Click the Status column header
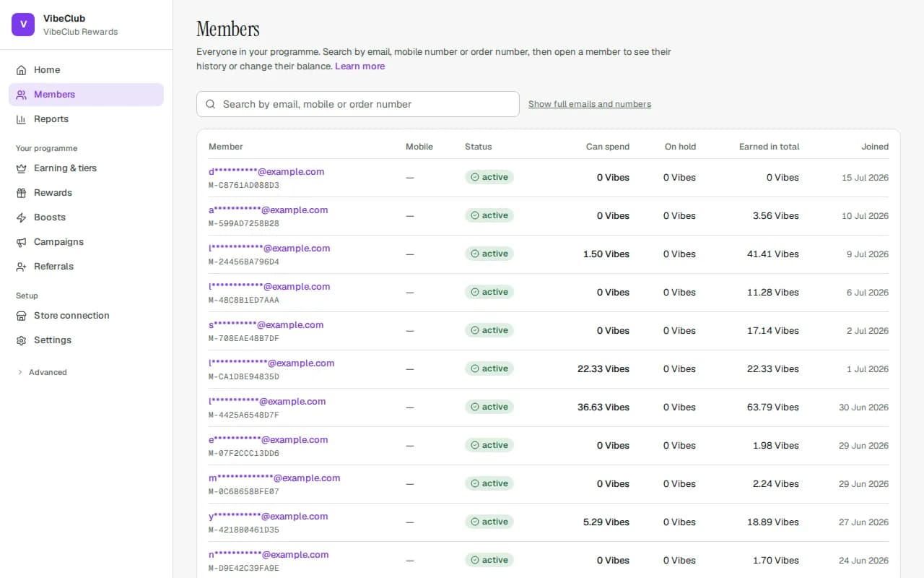The width and height of the screenshot is (924, 578). [478, 147]
